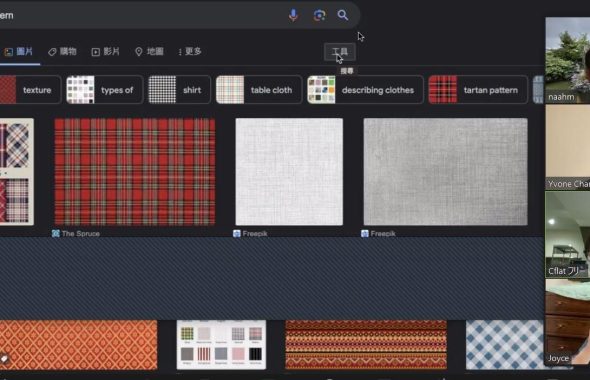This screenshot has width=590, height=380.
Task: Start voice search with microphone icon
Action: coord(293,15)
